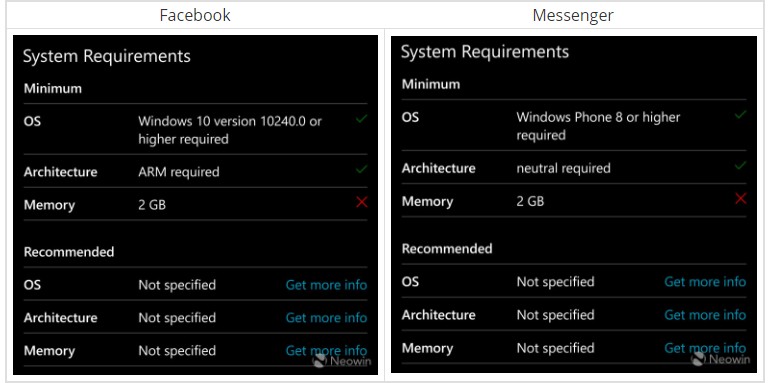This screenshot has height=383, width=770.
Task: Click the Messenger panel System Requirements heading
Action: pyautogui.click(x=485, y=52)
